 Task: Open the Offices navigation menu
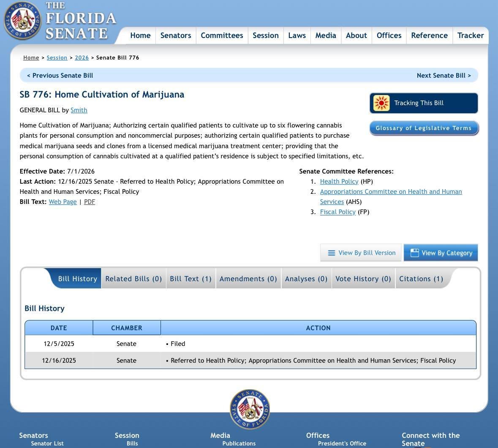click(389, 35)
